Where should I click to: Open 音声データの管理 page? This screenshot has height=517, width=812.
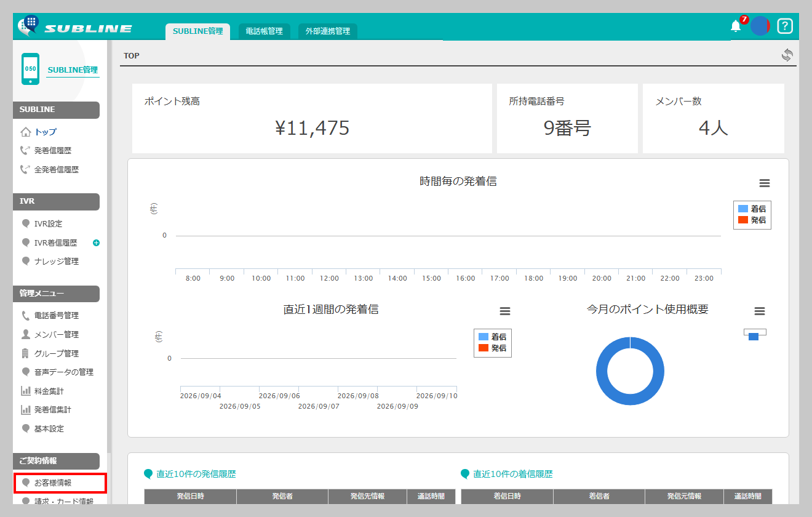(64, 372)
